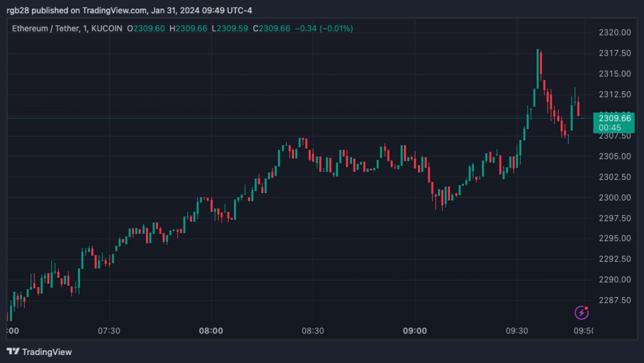Click the 09:00 time axis label
Screen dimensions: 644x363
(415, 331)
